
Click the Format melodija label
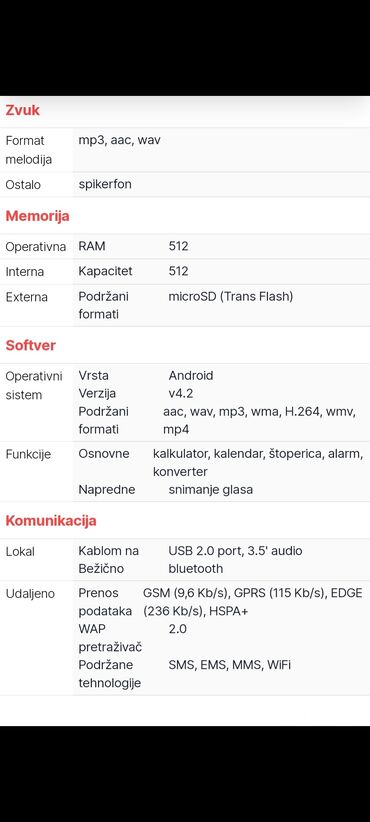pyautogui.click(x=28, y=150)
